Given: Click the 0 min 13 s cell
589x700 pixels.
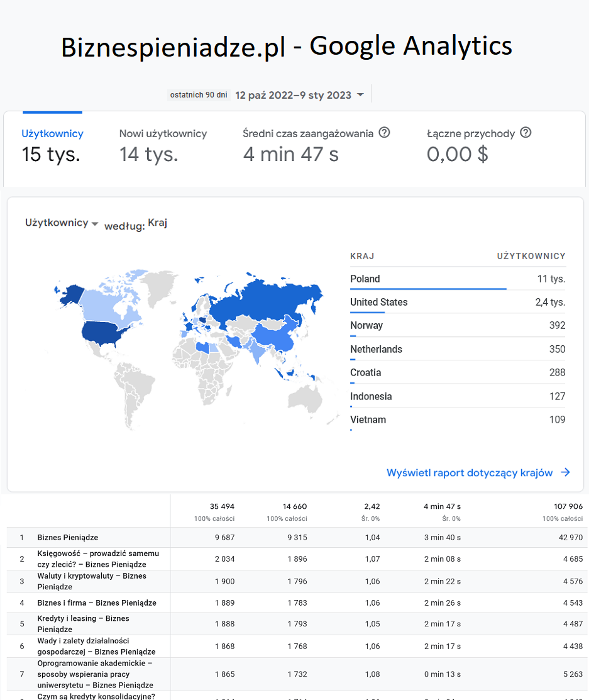Looking at the screenshot, I should click(442, 674).
